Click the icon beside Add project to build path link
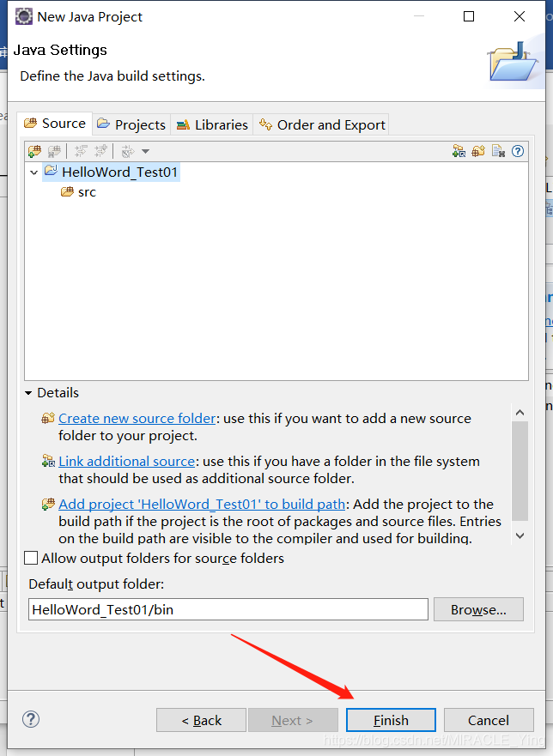The height and width of the screenshot is (756, 553). click(x=48, y=504)
